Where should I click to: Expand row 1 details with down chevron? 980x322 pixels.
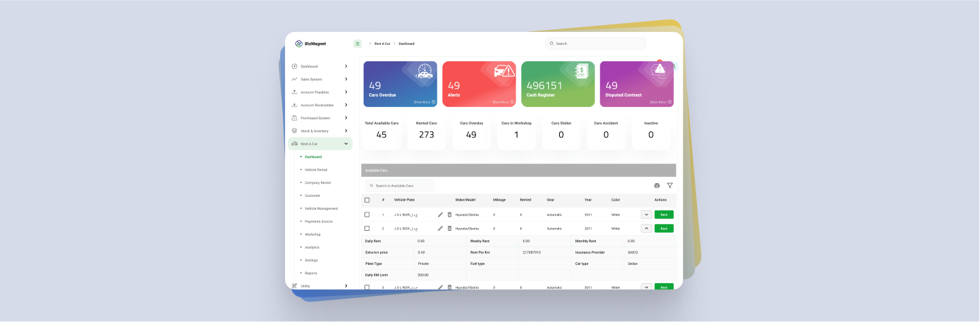pyautogui.click(x=647, y=214)
